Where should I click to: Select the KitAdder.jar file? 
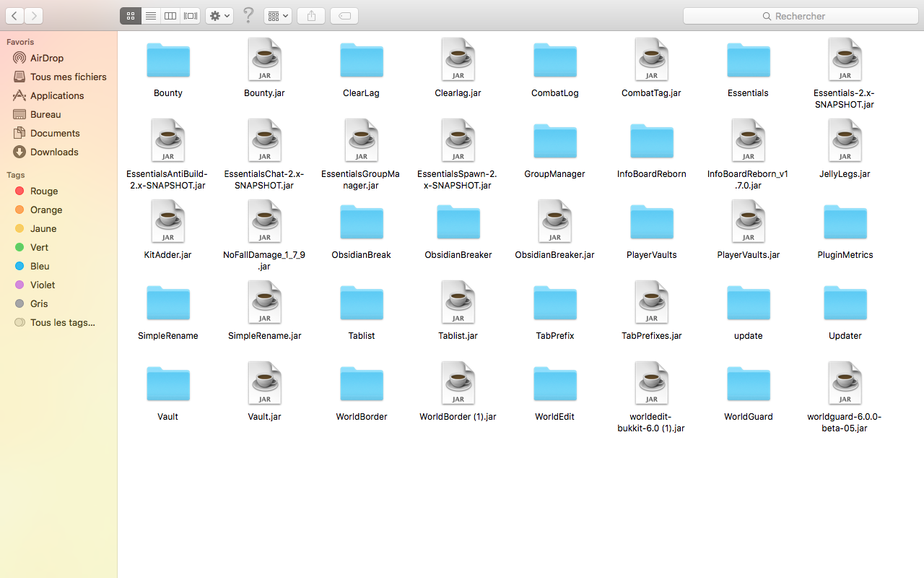168,221
